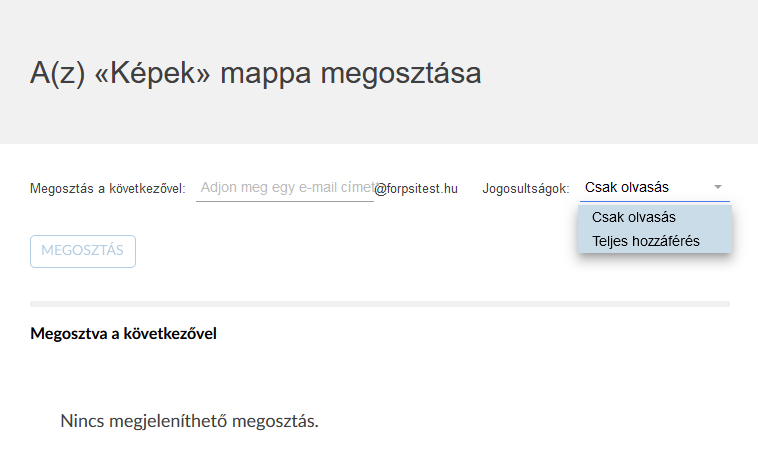Image resolution: width=758 pixels, height=456 pixels.
Task: Click the blue underline beneath the permissions box
Action: pos(655,201)
